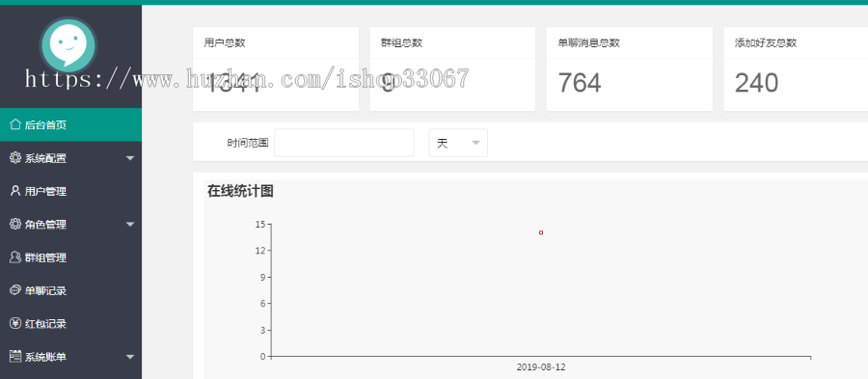Image resolution: width=868 pixels, height=379 pixels.
Task: Click the 群组总数 card title
Action: coord(402,43)
